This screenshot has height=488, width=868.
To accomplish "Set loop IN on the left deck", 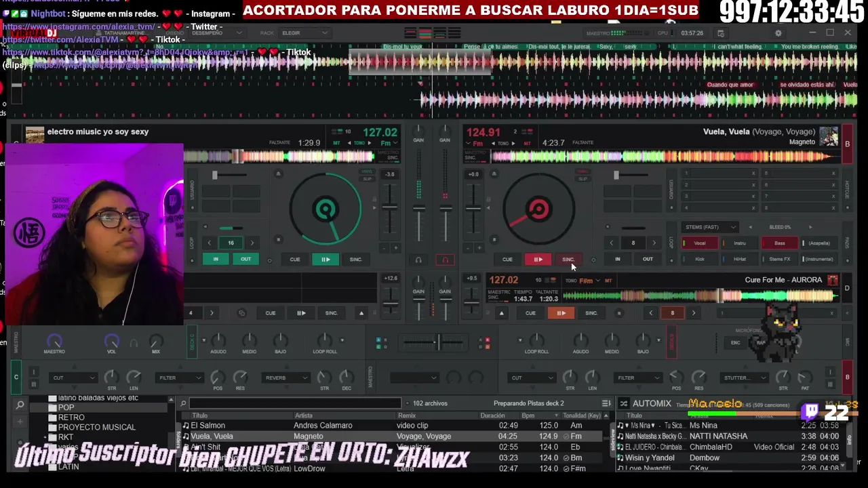I will (216, 260).
